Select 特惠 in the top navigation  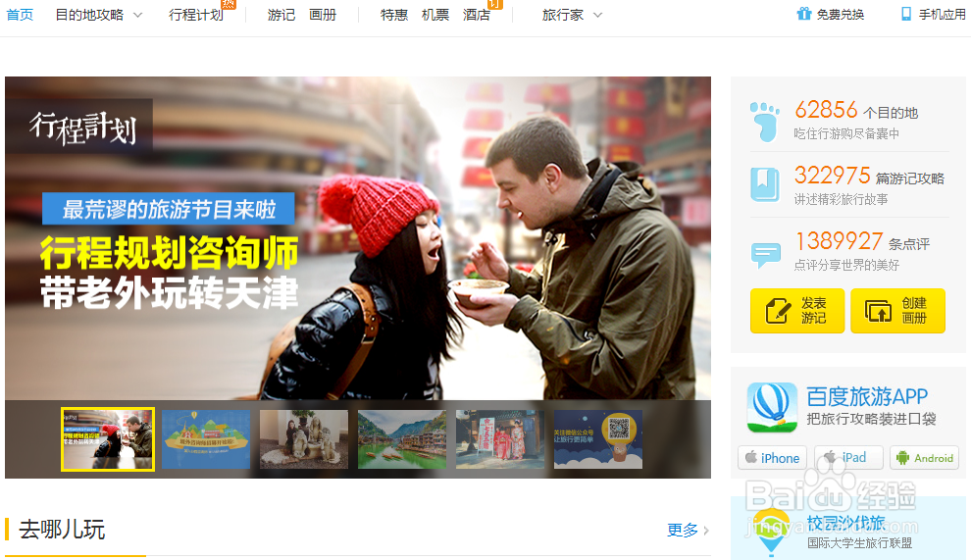[394, 15]
